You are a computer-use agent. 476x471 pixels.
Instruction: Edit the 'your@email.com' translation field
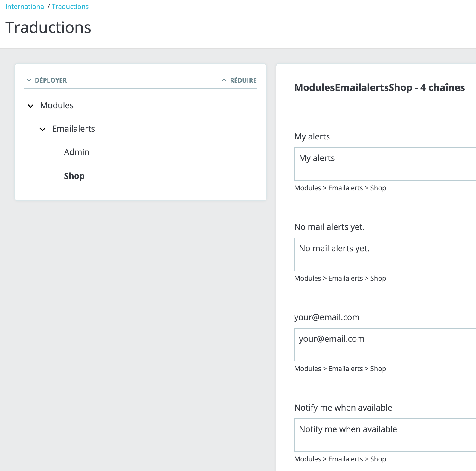[x=385, y=345]
